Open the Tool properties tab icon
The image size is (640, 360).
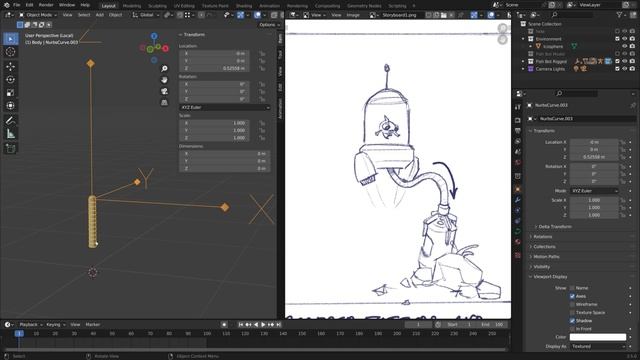pyautogui.click(x=518, y=107)
